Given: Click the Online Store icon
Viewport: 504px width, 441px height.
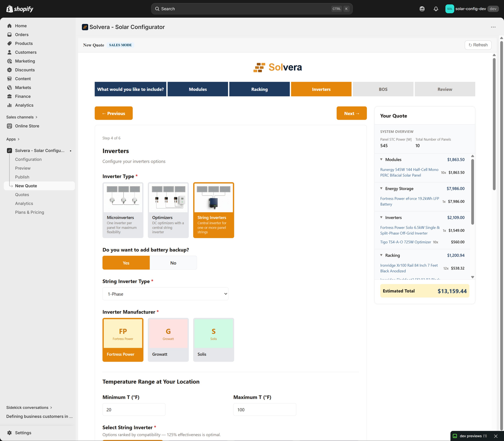Looking at the screenshot, I should [x=9, y=126].
